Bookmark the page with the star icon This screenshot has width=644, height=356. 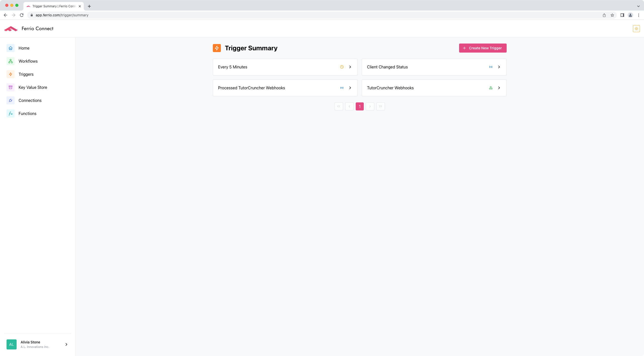pyautogui.click(x=612, y=15)
